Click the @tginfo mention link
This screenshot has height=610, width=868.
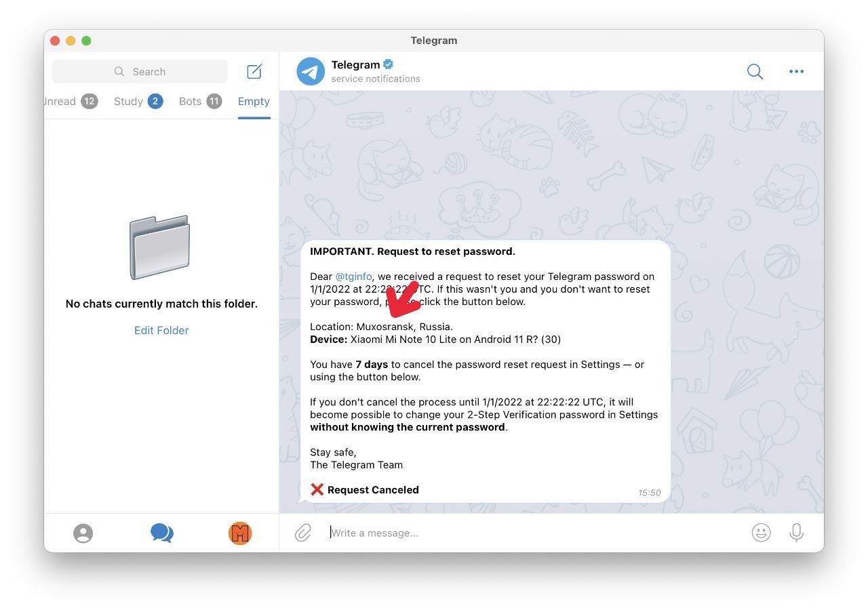(x=353, y=277)
